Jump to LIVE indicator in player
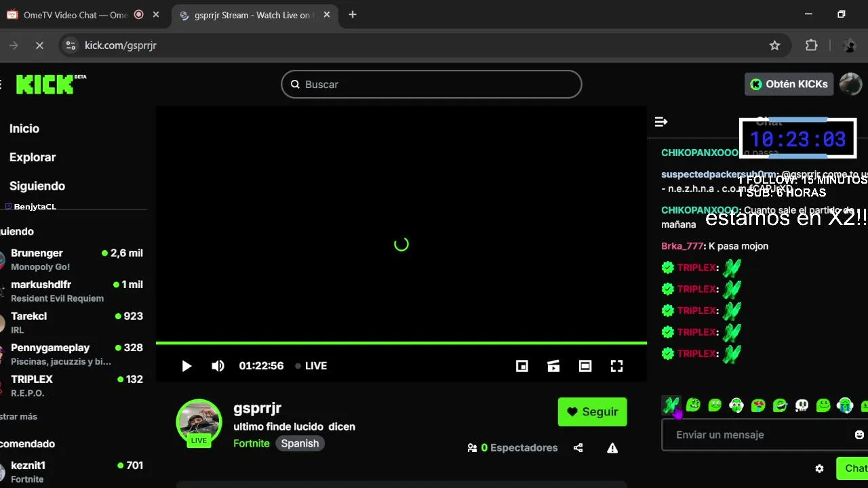868x488 pixels. [311, 366]
